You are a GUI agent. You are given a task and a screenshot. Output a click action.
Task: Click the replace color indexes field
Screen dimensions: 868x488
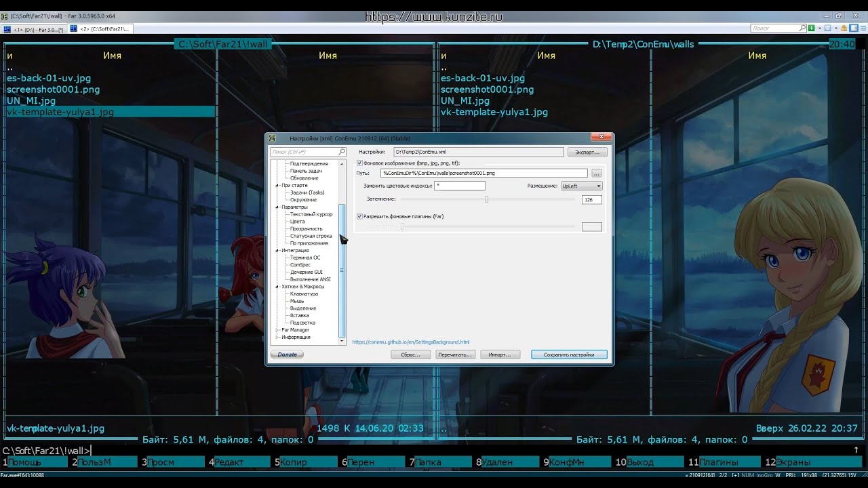[x=460, y=186]
